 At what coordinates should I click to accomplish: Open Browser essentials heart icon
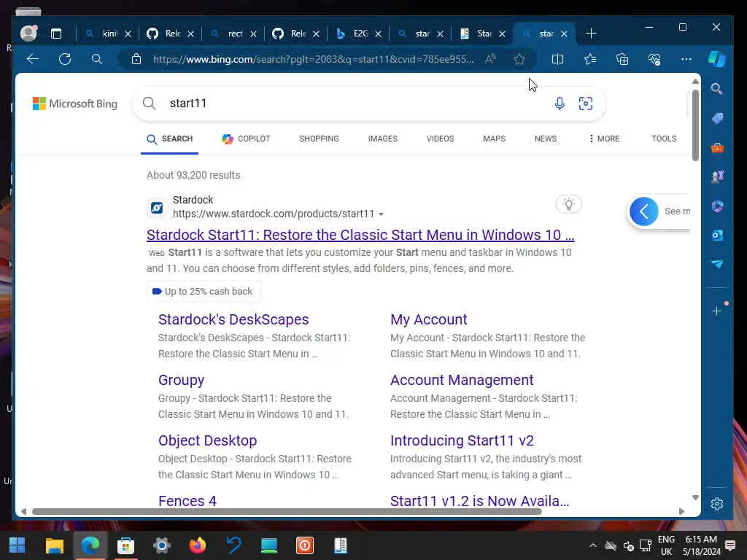point(654,59)
